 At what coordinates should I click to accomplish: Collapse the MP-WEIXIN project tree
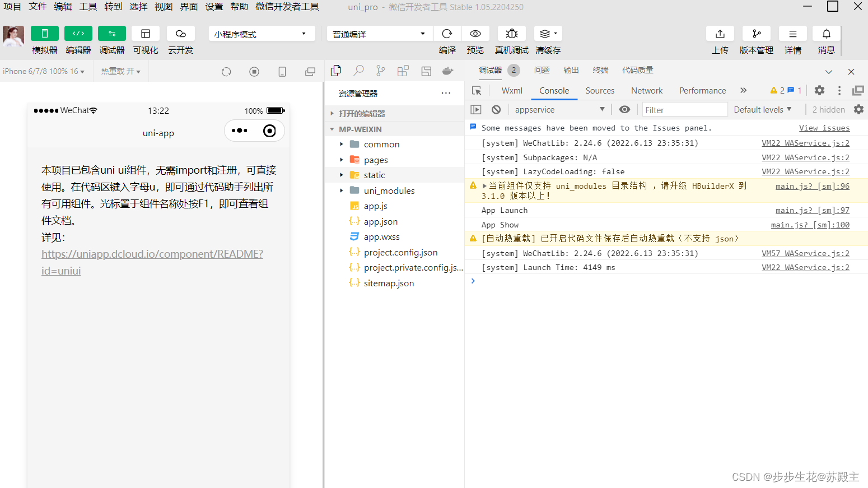click(x=394, y=129)
